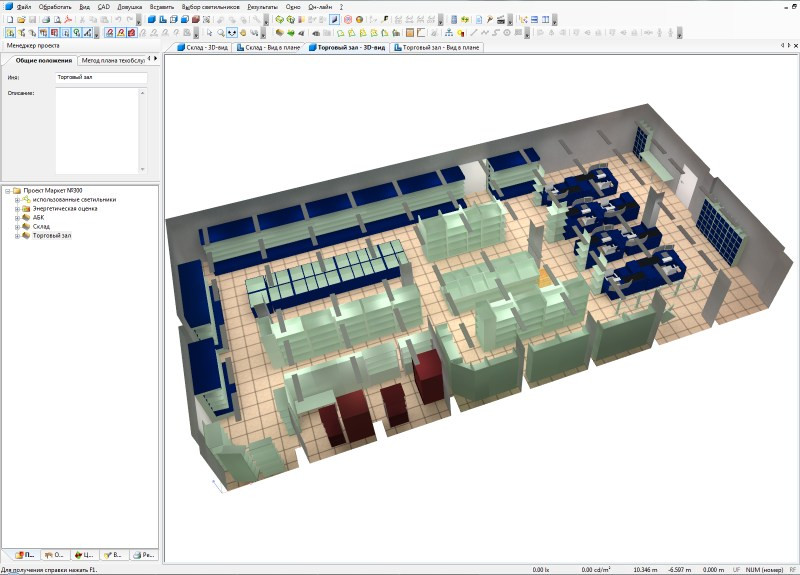The height and width of the screenshot is (575, 800).
Task: Open the Файл menu
Action: click(23, 7)
